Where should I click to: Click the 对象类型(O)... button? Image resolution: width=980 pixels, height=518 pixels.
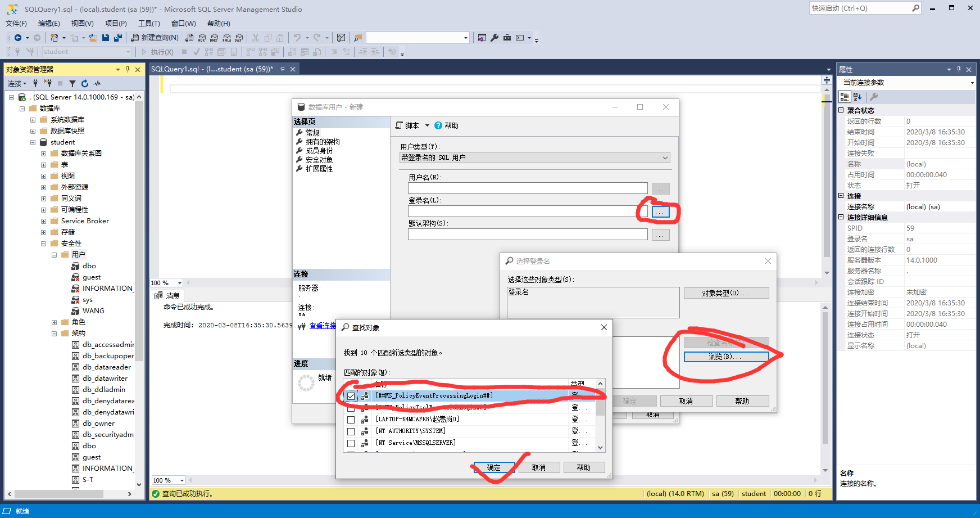tap(726, 293)
